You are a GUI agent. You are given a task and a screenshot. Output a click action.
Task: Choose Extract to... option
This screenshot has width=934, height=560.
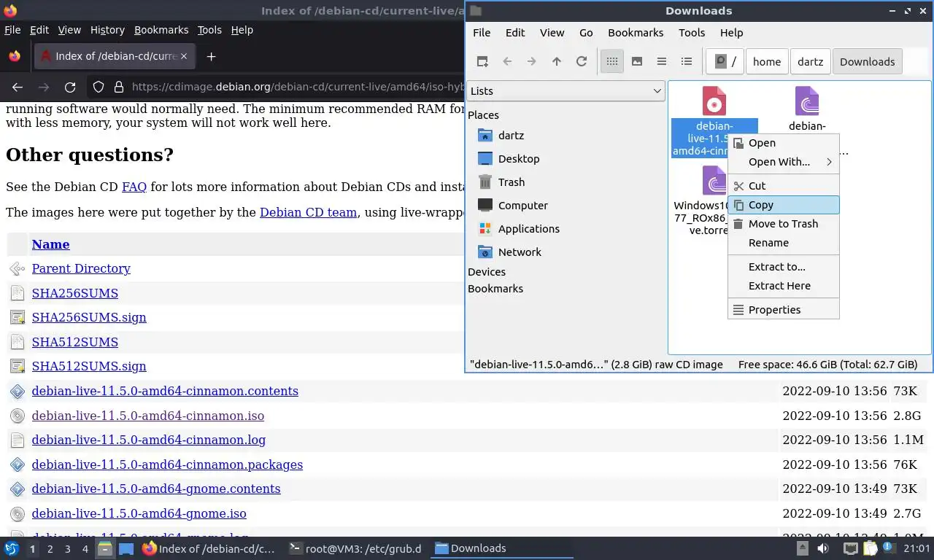(784, 267)
